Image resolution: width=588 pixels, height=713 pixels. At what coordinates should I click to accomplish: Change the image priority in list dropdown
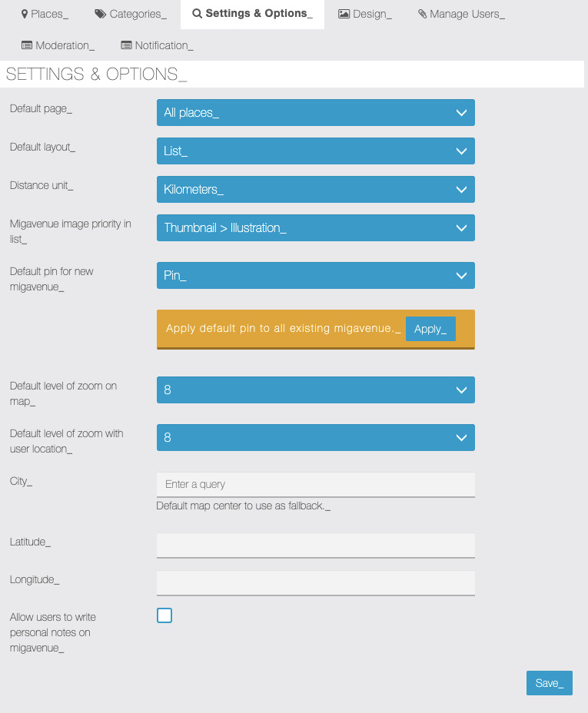click(315, 228)
